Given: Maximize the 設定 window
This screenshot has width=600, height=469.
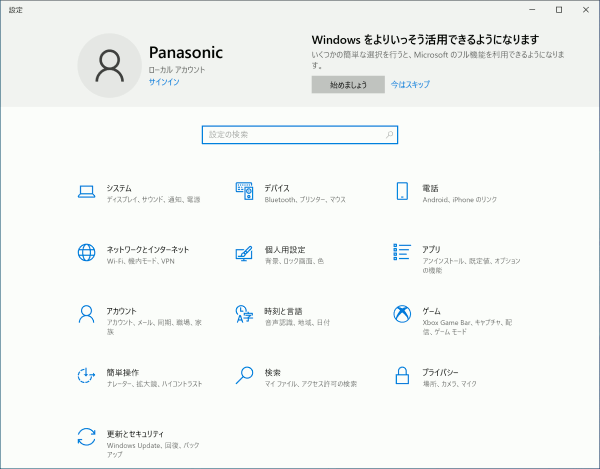Looking at the screenshot, I should coord(559,10).
